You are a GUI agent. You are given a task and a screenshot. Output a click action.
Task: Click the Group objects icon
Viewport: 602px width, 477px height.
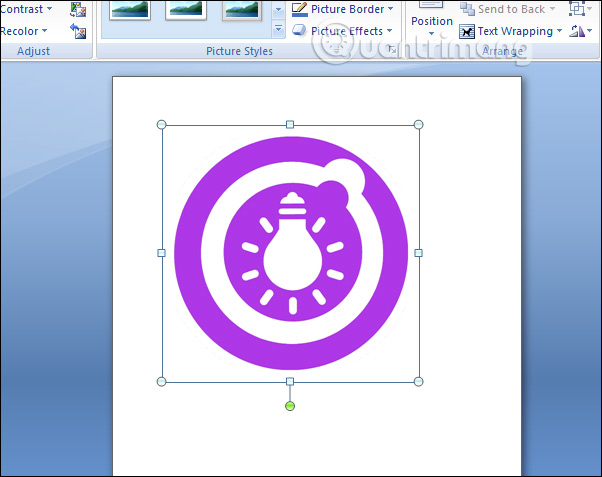tap(577, 8)
